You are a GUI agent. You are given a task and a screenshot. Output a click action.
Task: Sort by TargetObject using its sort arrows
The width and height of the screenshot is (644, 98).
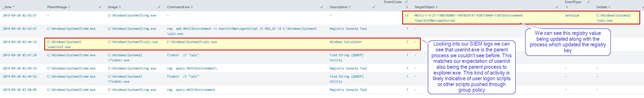437,7
